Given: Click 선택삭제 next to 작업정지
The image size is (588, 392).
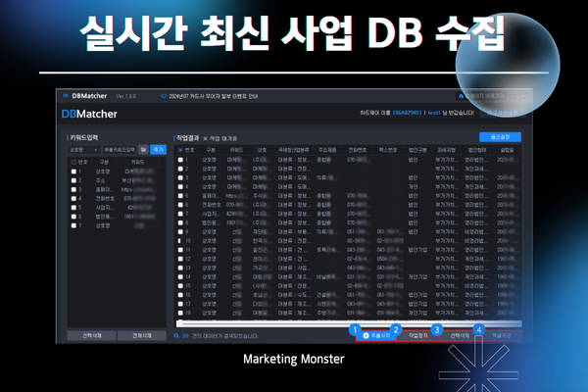Looking at the screenshot, I should tap(460, 336).
